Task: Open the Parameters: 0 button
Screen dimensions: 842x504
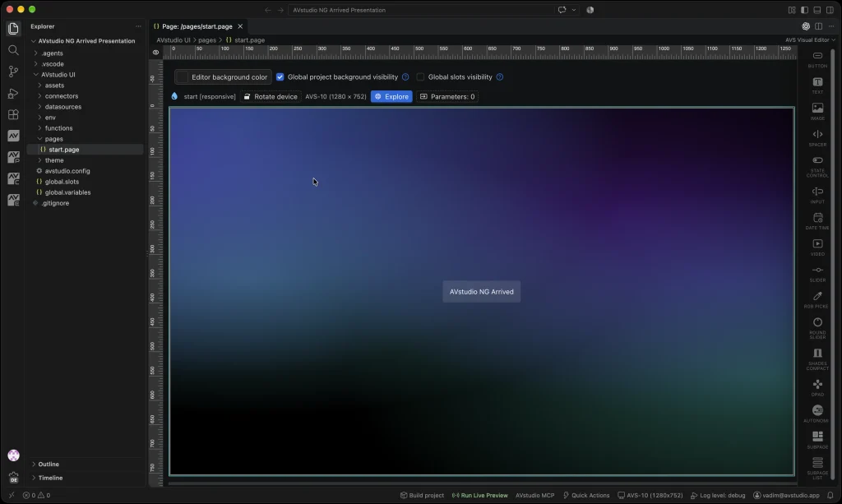Action: point(446,97)
